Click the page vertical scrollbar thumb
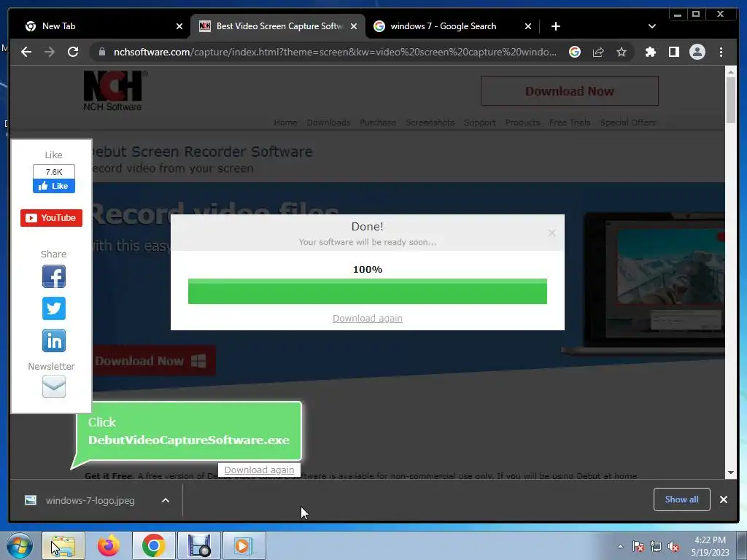Image resolution: width=747 pixels, height=560 pixels. [731, 100]
